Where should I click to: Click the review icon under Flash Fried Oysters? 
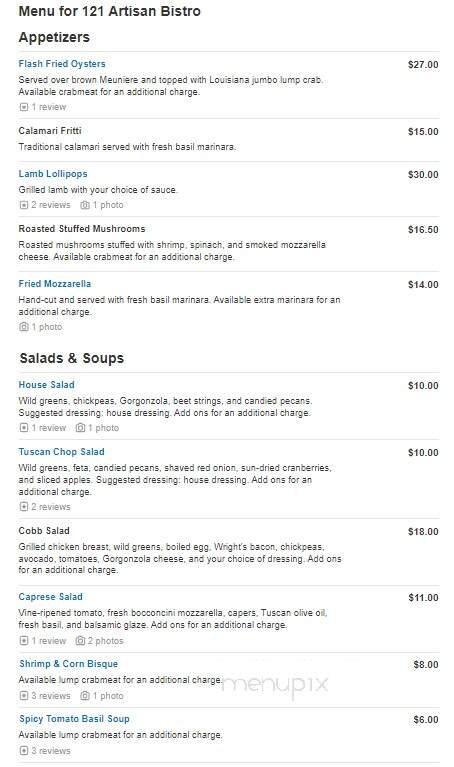(23, 107)
